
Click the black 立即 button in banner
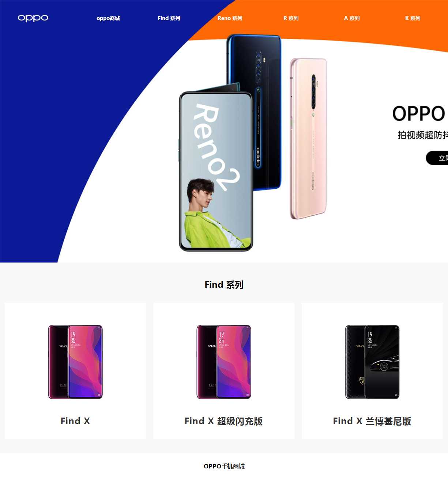437,158
